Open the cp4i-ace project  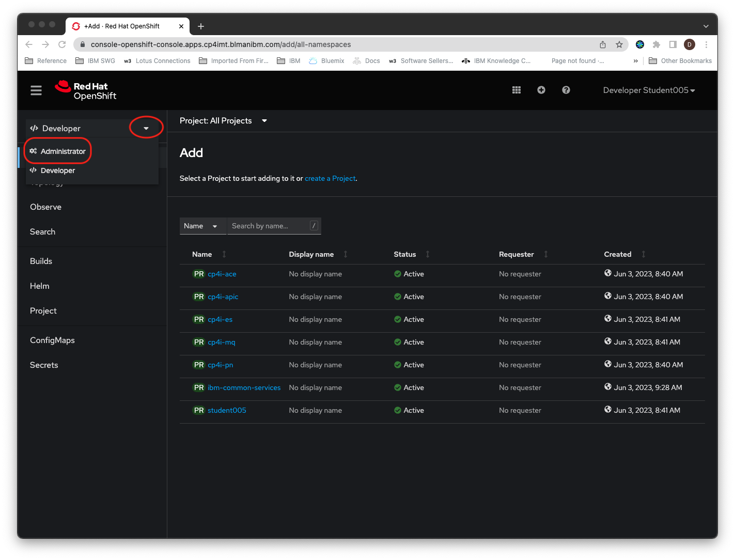(222, 274)
